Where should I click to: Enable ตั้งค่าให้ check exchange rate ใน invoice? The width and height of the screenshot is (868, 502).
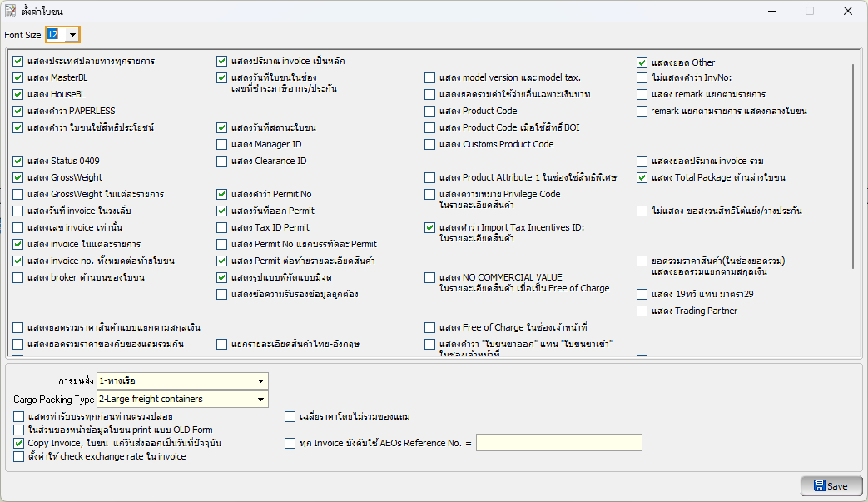pyautogui.click(x=19, y=457)
